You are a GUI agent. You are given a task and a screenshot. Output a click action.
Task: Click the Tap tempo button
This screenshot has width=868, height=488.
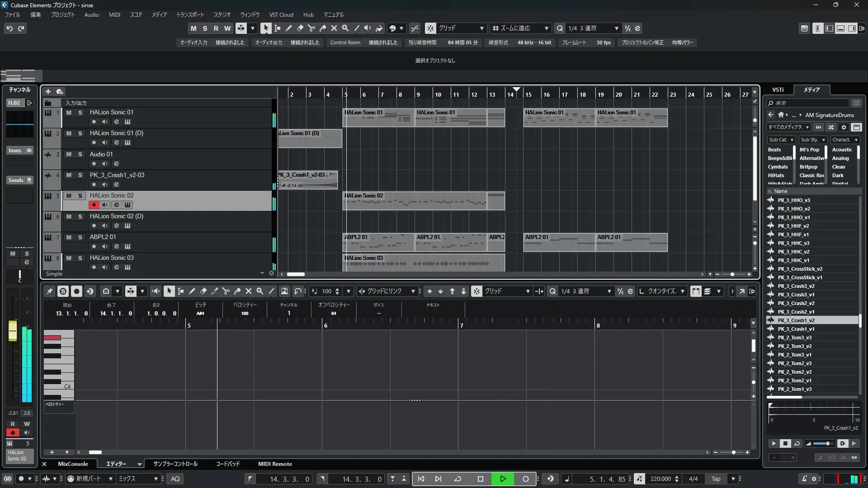pyautogui.click(x=716, y=479)
